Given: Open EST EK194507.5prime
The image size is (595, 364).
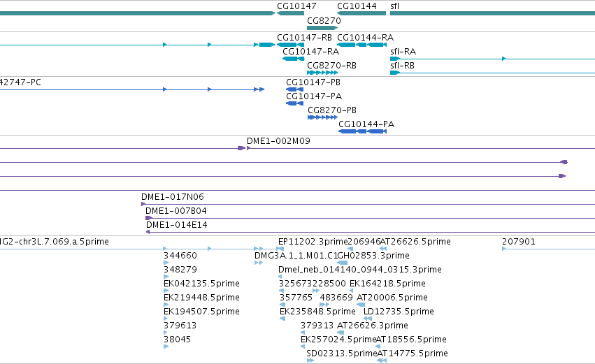Looking at the screenshot, I should click(201, 312).
